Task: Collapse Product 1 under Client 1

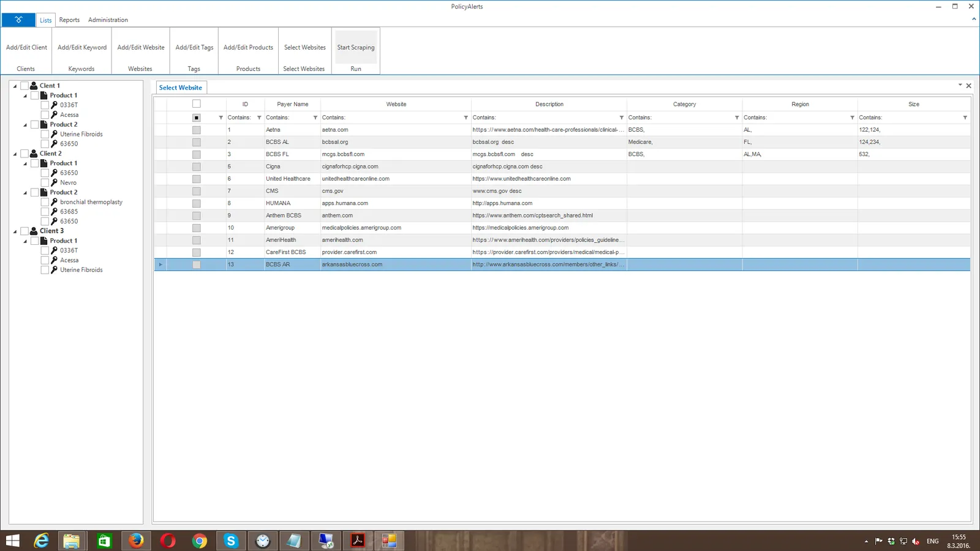Action: (25, 96)
